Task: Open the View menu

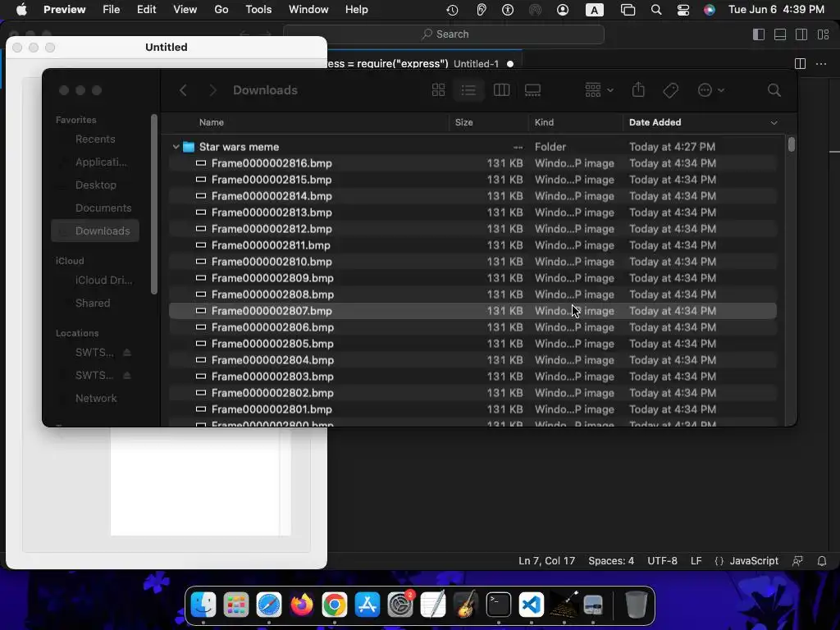Action: 185,10
